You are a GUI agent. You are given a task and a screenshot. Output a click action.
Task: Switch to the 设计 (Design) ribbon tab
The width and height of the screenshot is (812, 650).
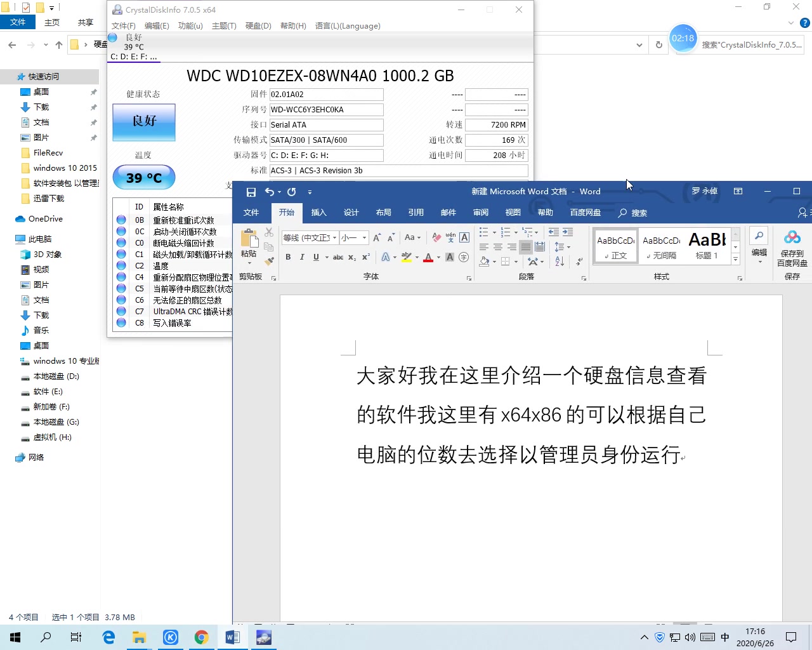pyautogui.click(x=351, y=213)
